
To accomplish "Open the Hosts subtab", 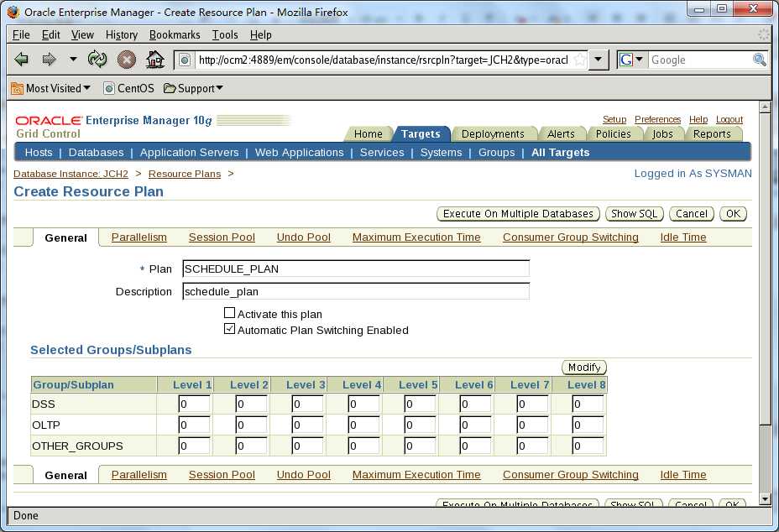I will (x=39, y=153).
